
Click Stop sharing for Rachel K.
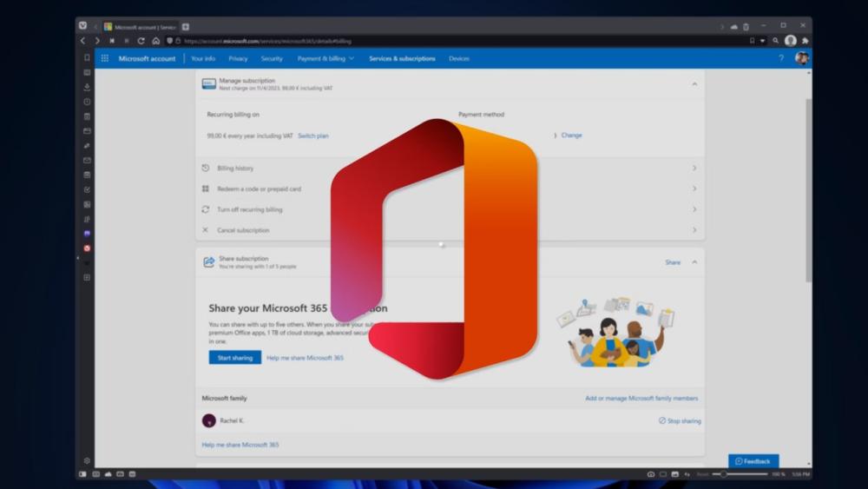coord(680,420)
